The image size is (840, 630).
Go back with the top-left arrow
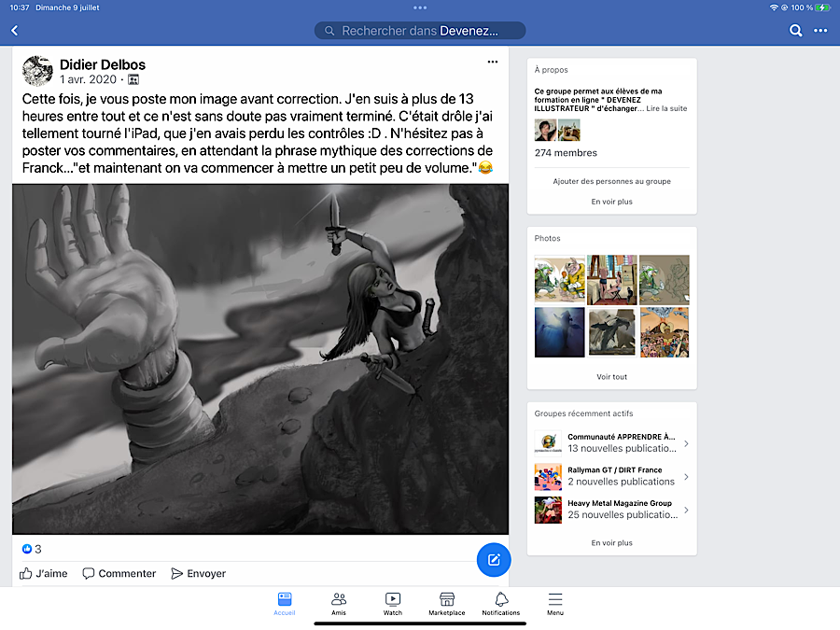point(14,31)
